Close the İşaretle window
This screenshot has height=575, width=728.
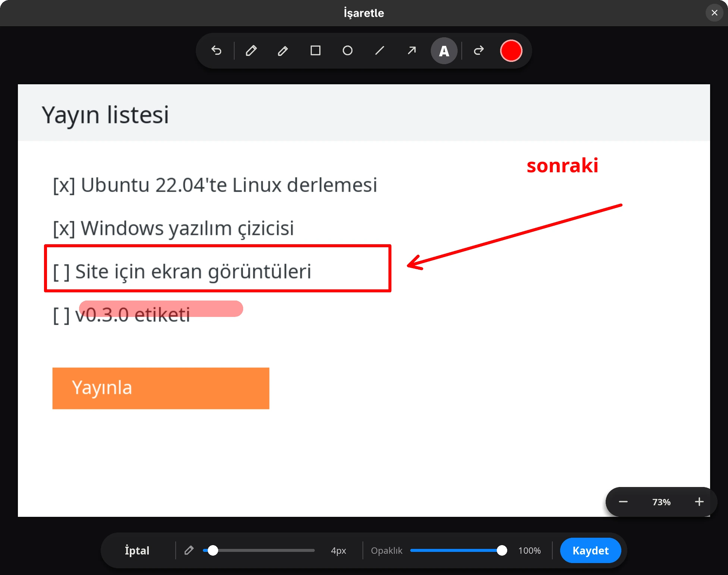(714, 13)
